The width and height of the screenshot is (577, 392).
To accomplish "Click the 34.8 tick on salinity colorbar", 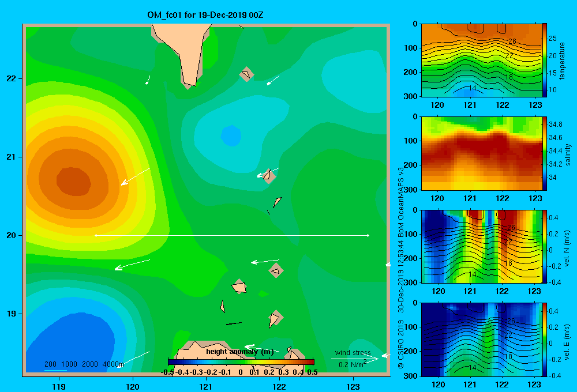I will click(555, 125).
